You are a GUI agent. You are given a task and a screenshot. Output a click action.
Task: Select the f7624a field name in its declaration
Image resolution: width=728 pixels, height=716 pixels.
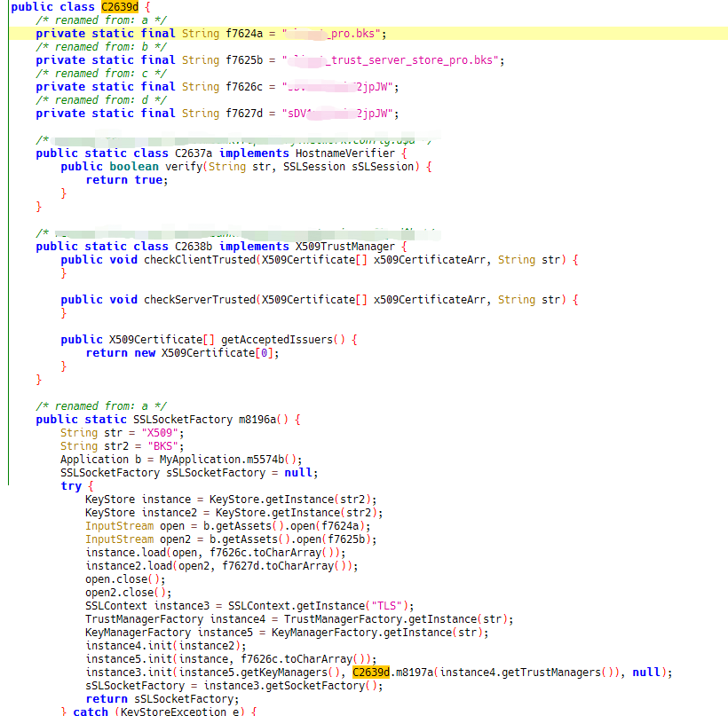click(244, 34)
